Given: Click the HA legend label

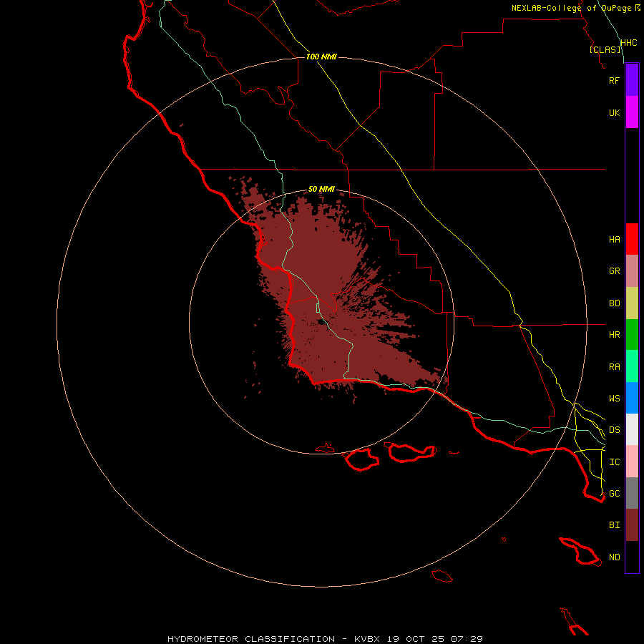Looking at the screenshot, I should [x=614, y=240].
